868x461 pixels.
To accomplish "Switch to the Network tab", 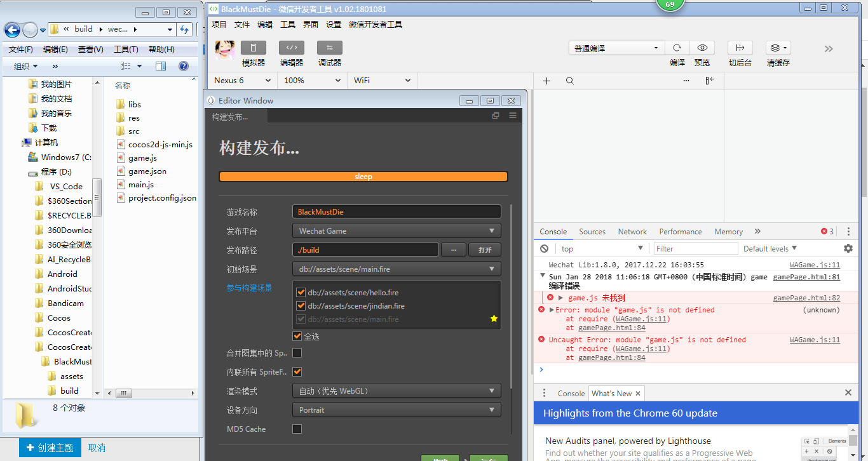I will click(632, 232).
